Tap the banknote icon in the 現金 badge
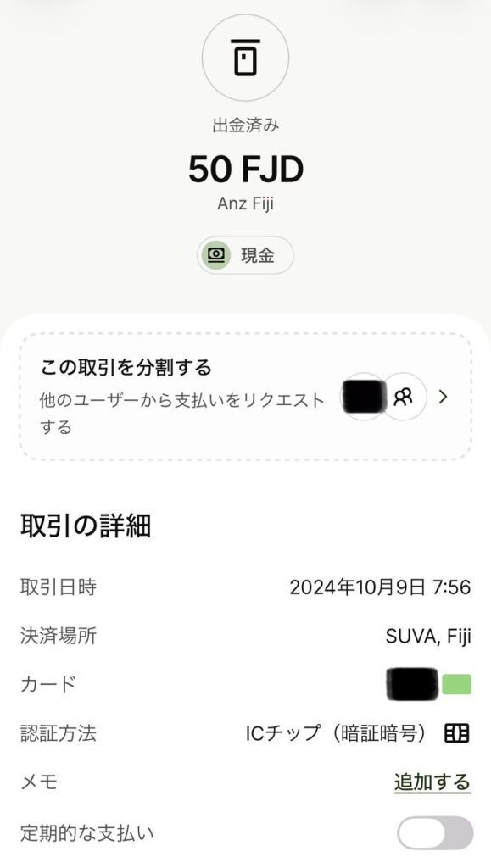This screenshot has width=491, height=868. 215,255
